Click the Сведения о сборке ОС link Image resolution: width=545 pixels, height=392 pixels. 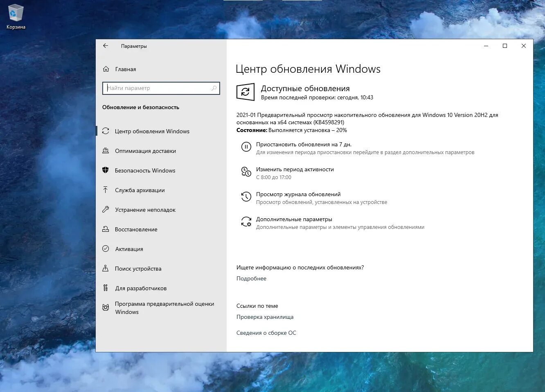266,333
